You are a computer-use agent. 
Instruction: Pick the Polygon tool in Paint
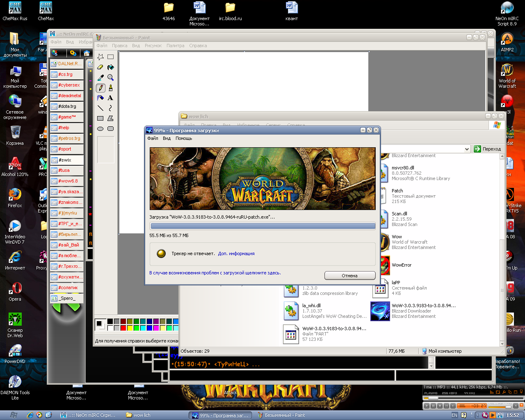tap(110, 119)
